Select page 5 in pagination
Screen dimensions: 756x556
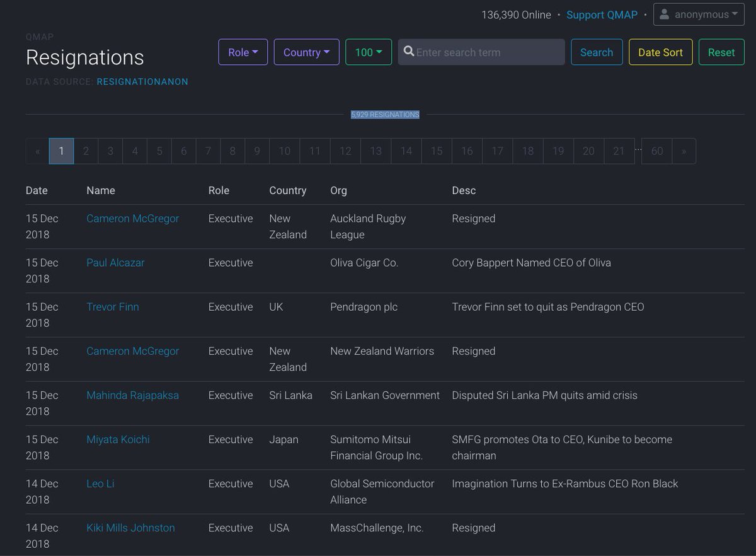click(x=159, y=151)
